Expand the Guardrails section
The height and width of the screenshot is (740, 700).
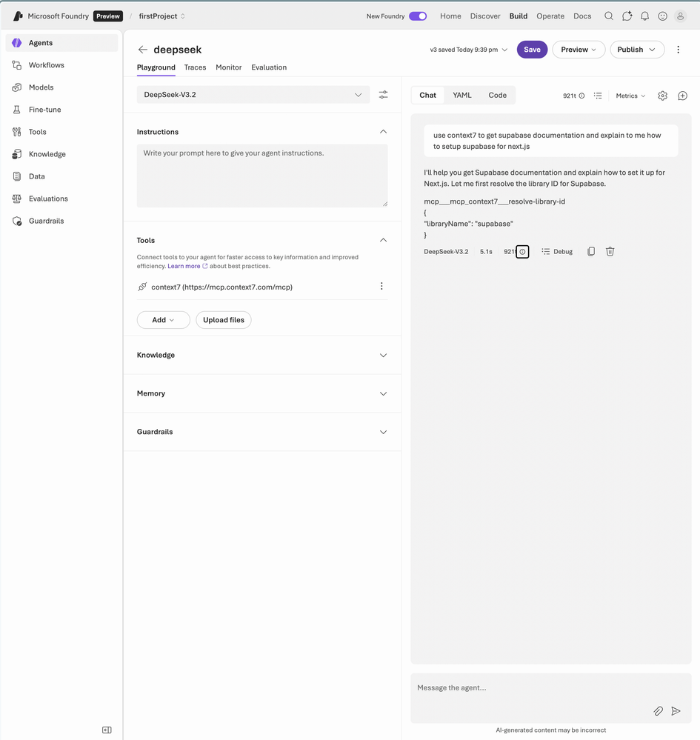(x=383, y=432)
